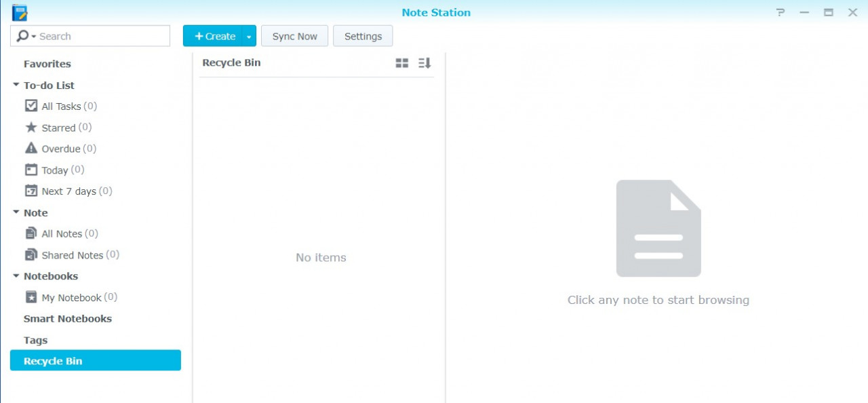Screen dimensions: 868x403
Task: Open the Shared Notes icon
Action: point(31,254)
